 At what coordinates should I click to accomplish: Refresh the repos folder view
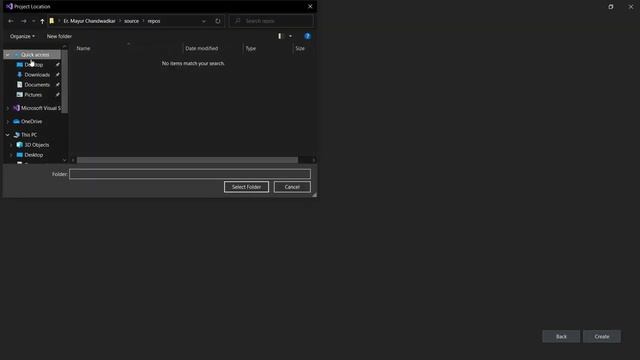coord(218,21)
